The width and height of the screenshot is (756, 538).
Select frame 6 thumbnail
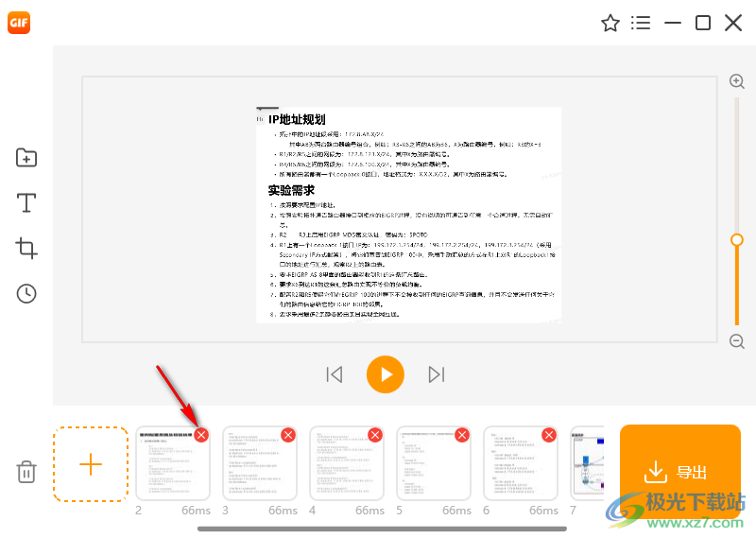520,465
